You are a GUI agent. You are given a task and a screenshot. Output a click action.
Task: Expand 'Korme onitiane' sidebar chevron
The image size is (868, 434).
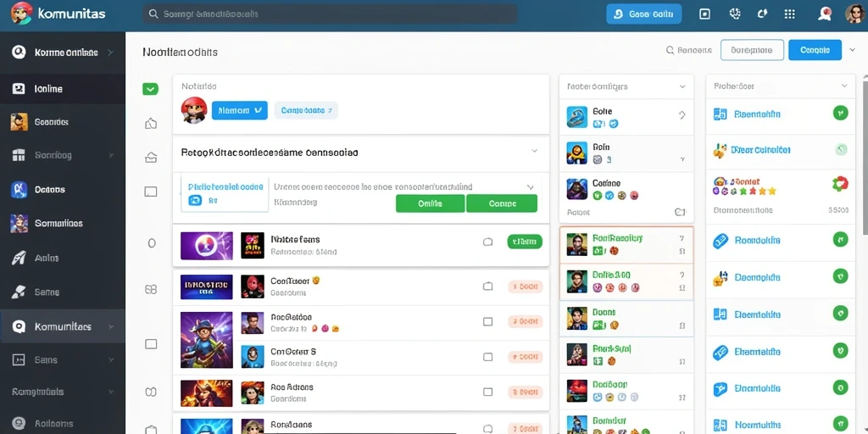(x=111, y=53)
